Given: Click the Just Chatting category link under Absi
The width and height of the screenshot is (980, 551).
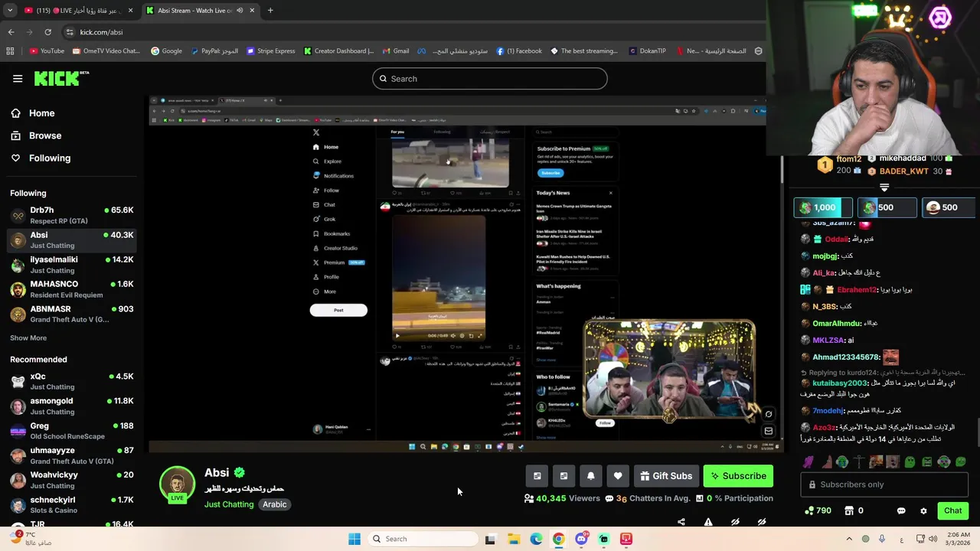Looking at the screenshot, I should 229,504.
